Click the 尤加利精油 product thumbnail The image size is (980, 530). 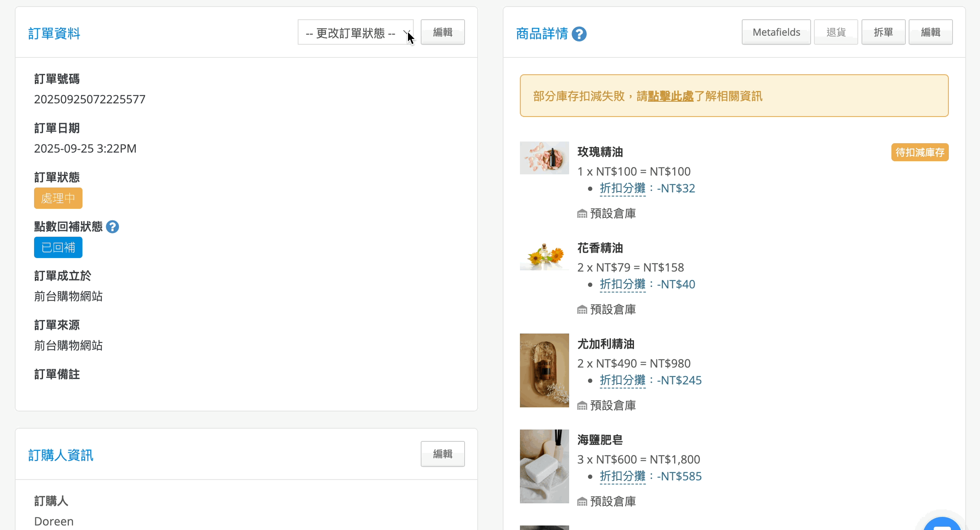[545, 370]
